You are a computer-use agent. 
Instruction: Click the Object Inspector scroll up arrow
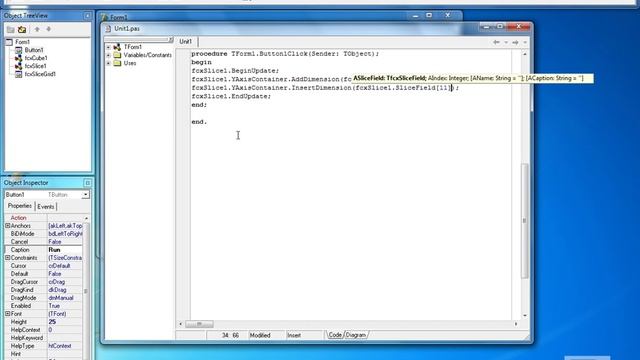click(86, 218)
